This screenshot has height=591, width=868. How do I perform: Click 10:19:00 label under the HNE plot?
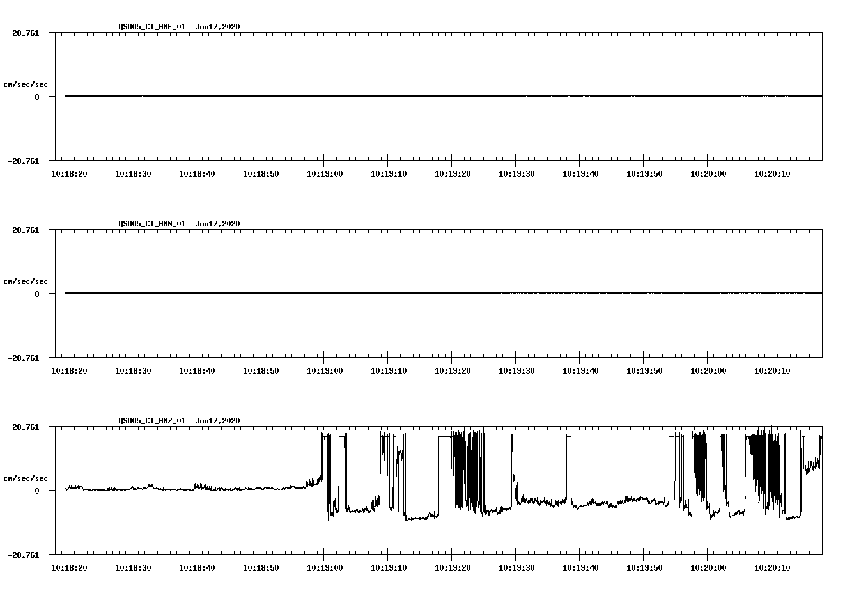click(325, 174)
